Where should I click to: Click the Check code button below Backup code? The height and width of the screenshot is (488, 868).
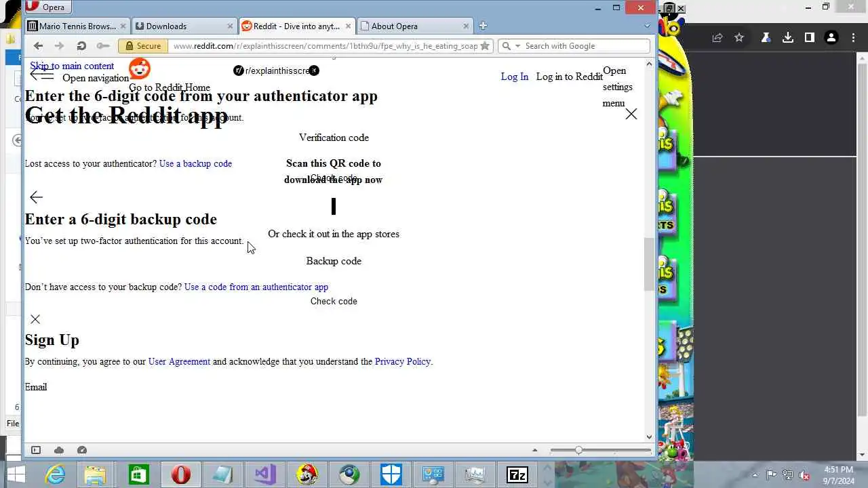(x=334, y=301)
